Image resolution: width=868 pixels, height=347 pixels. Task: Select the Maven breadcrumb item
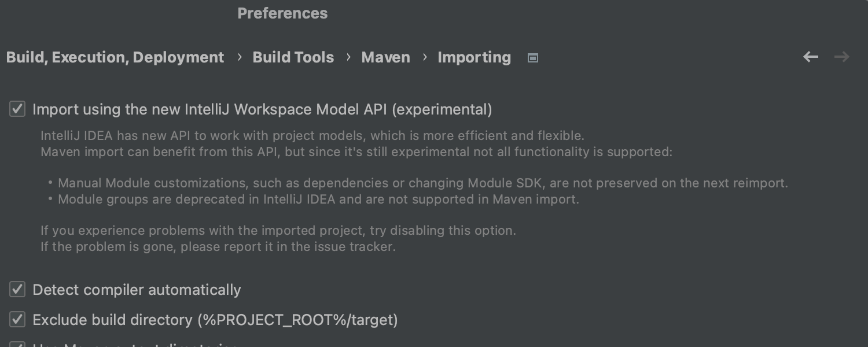click(x=385, y=57)
